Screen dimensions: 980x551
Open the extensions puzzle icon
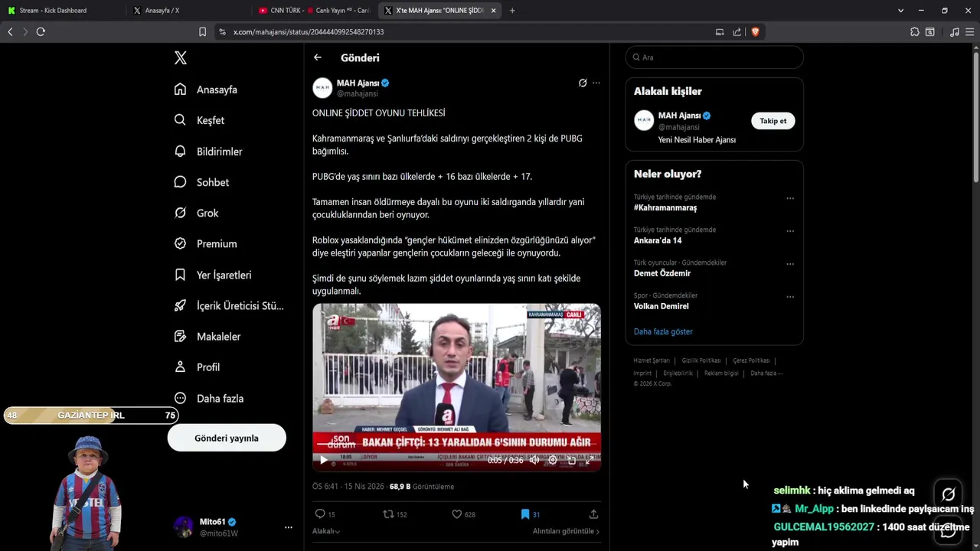pyautogui.click(x=915, y=31)
